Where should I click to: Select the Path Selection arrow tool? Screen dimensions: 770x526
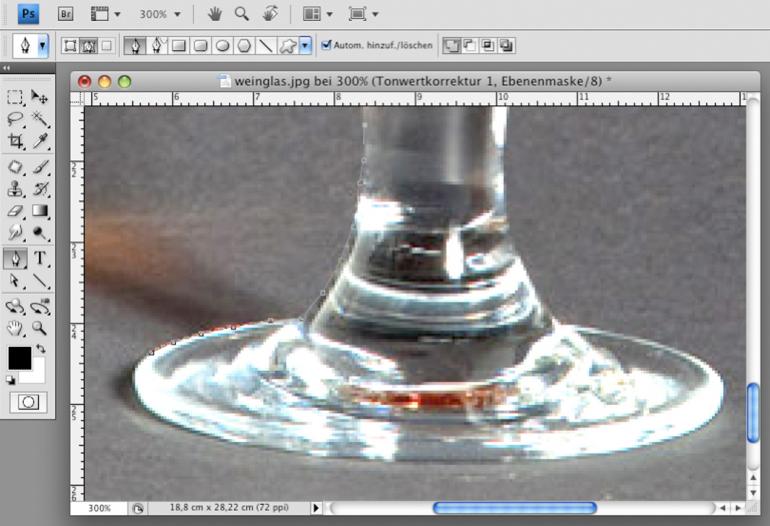tap(15, 280)
